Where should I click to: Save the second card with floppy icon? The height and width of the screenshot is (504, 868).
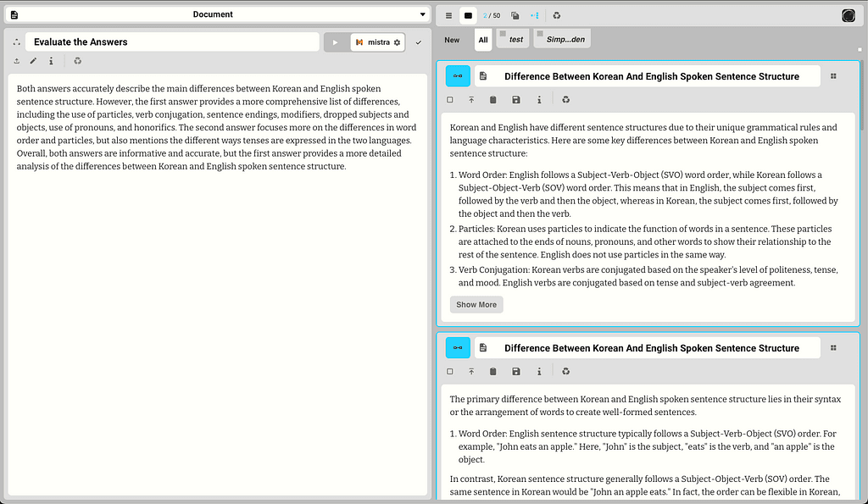click(x=516, y=371)
